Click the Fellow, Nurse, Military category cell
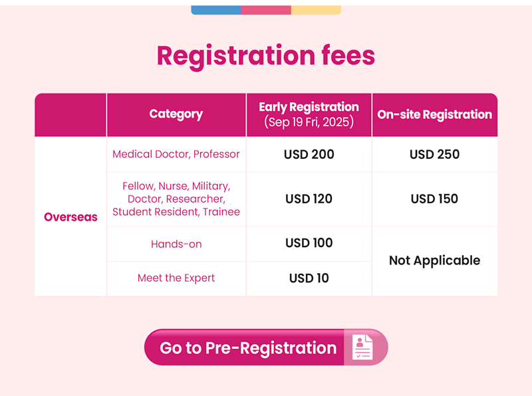532x396 pixels. point(176,199)
